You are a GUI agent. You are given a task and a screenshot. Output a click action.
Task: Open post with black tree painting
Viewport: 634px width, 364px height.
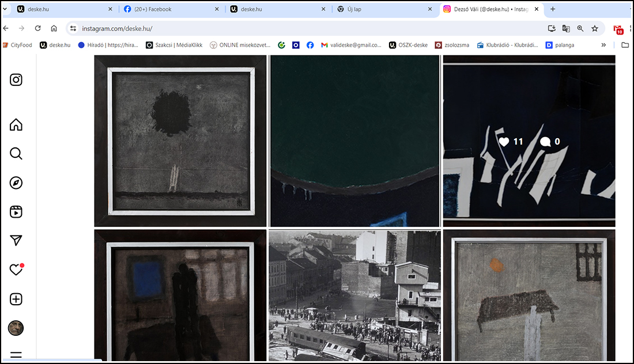click(x=180, y=141)
